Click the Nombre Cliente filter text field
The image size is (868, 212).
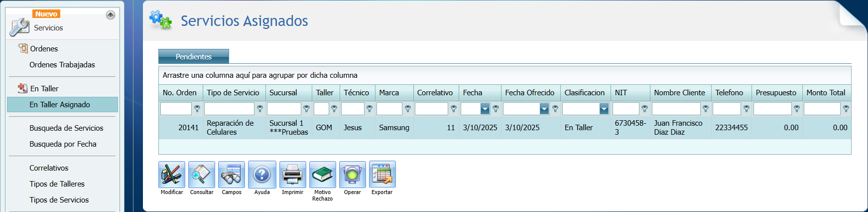(x=676, y=109)
